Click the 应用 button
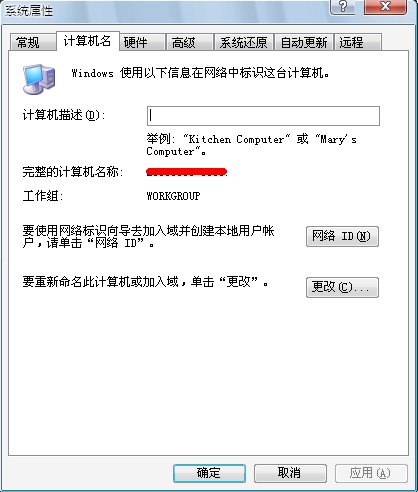Viewport: 418px width, 492px height. point(371,473)
